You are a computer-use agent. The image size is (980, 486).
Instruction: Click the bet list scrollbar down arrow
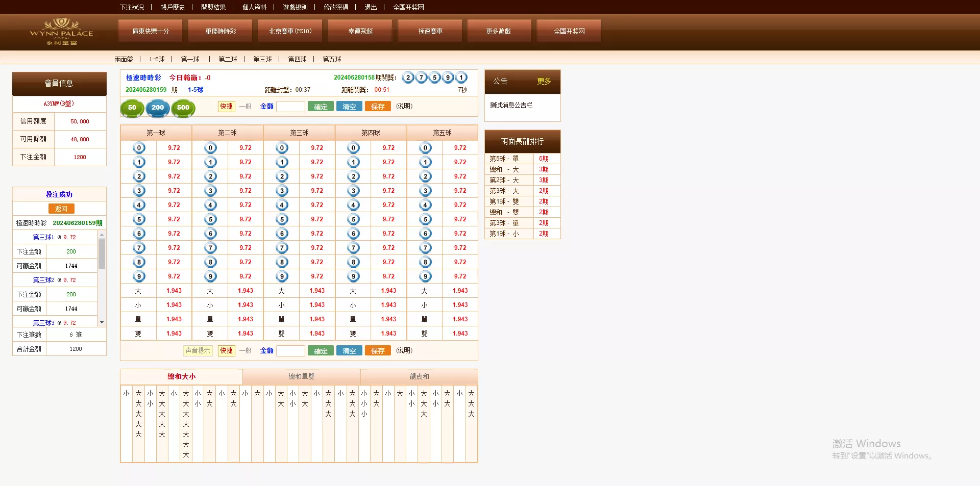pos(102,322)
